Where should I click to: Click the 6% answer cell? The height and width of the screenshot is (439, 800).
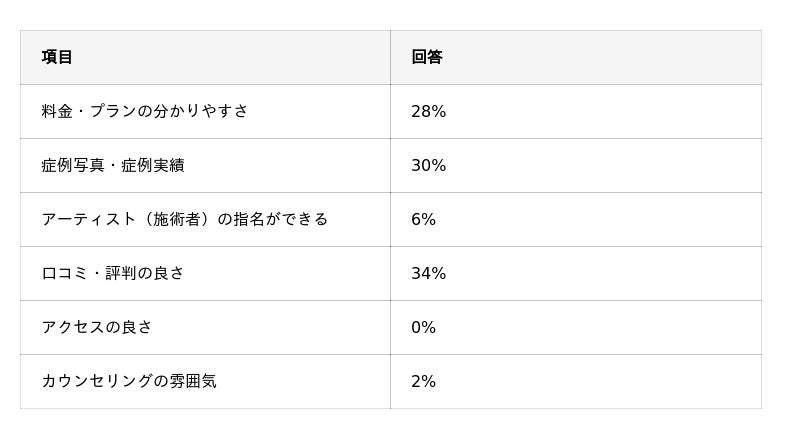tap(423, 220)
